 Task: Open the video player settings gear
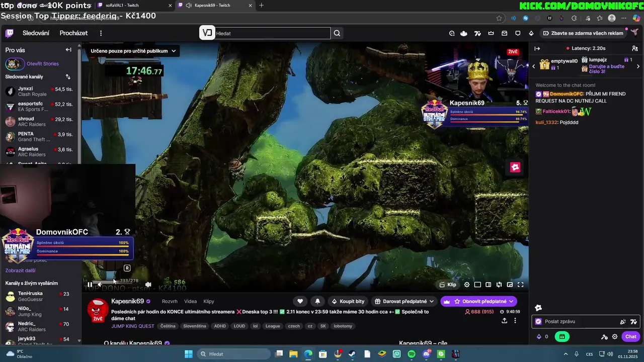click(x=467, y=285)
